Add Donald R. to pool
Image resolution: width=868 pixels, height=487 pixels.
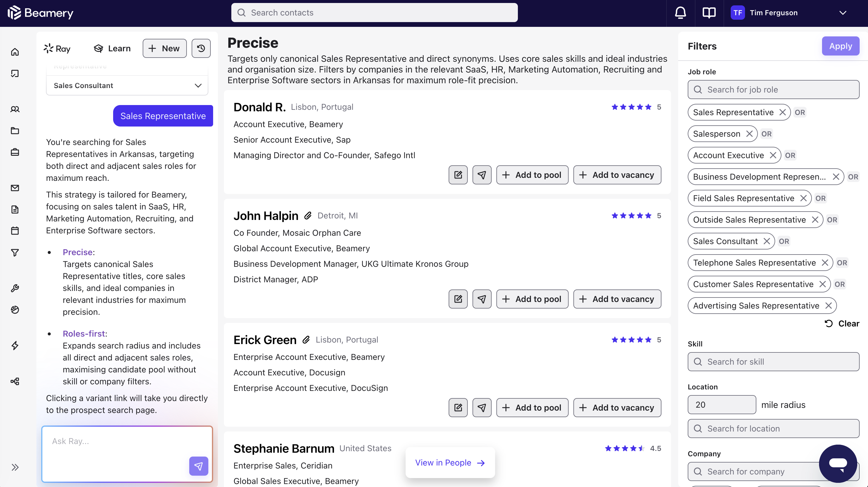(x=532, y=175)
